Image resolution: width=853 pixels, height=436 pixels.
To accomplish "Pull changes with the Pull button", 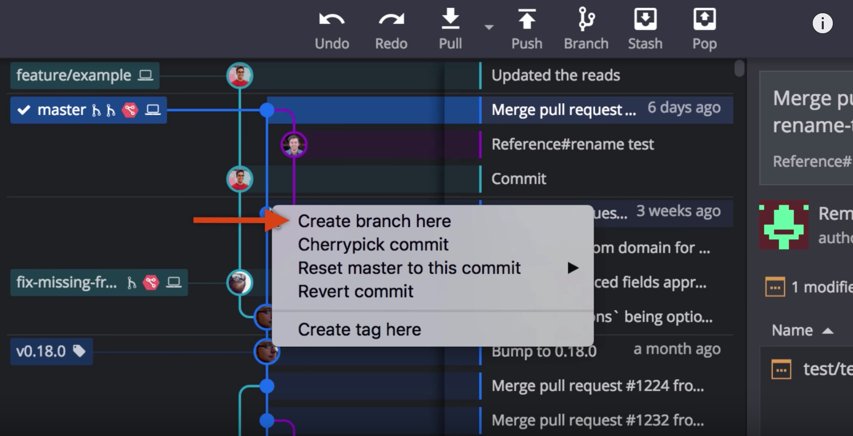I will point(450,30).
